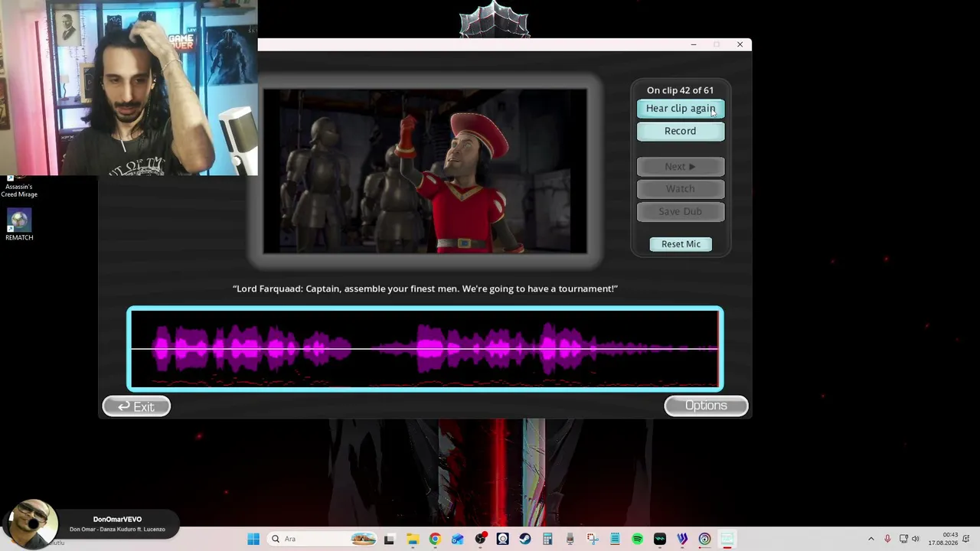Click the "On clip 42 of 61" counter
The height and width of the screenshot is (551, 980).
pos(680,90)
